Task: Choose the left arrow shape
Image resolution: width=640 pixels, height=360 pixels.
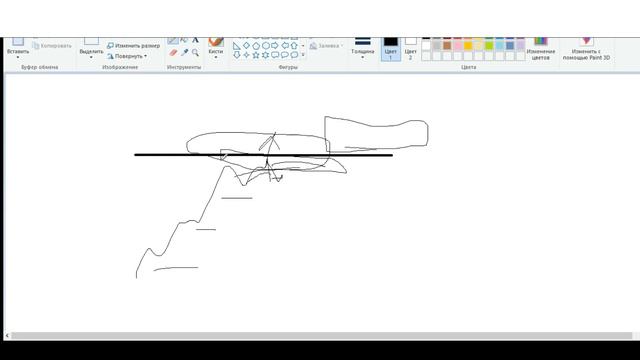Action: [284, 46]
